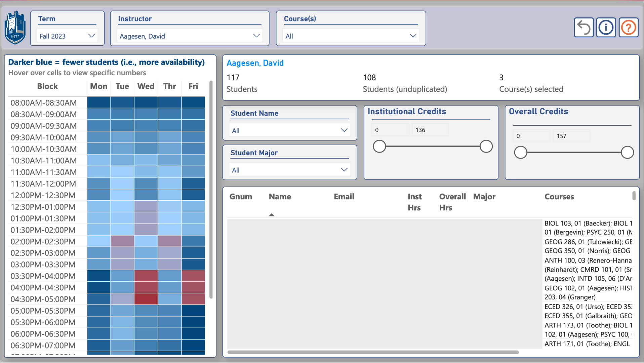
Task: Click the orange help question mark icon
Action: 628,28
